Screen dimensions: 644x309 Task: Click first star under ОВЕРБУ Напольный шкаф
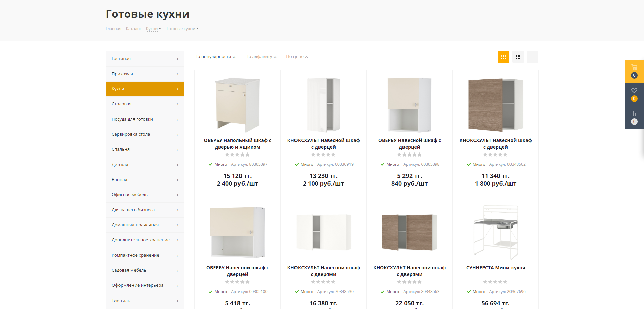(227, 155)
